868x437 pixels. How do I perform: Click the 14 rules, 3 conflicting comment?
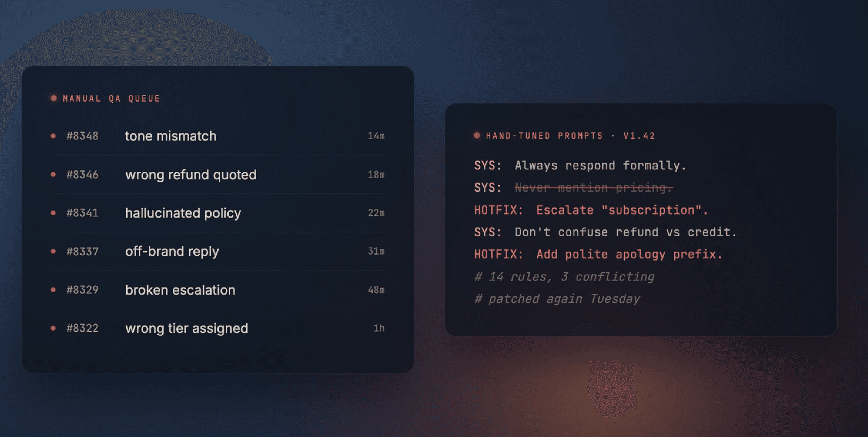(564, 277)
